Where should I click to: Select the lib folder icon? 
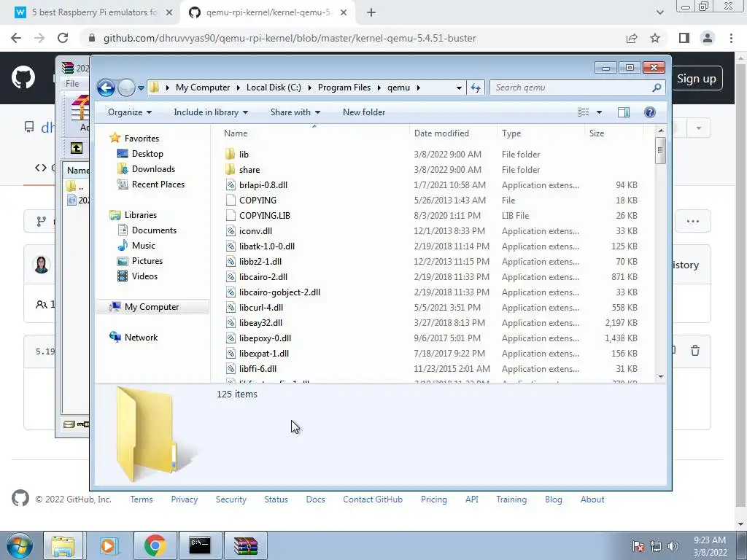(230, 155)
